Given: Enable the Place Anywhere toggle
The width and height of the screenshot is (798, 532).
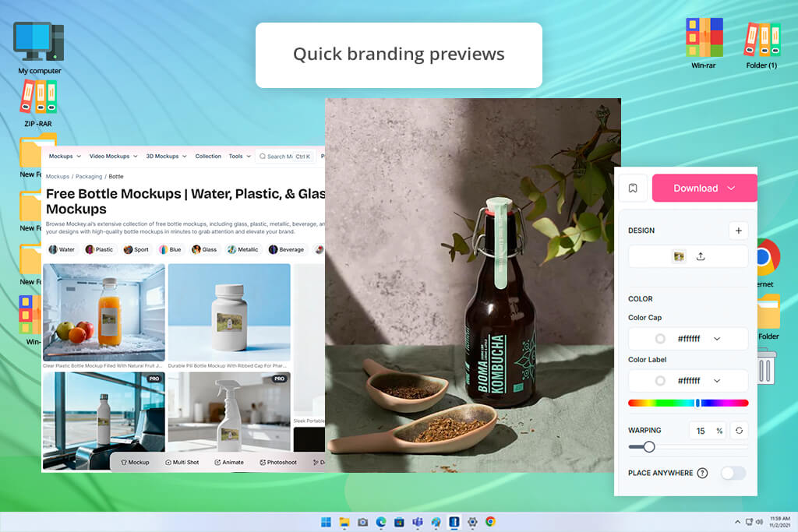Looking at the screenshot, I should click(733, 473).
